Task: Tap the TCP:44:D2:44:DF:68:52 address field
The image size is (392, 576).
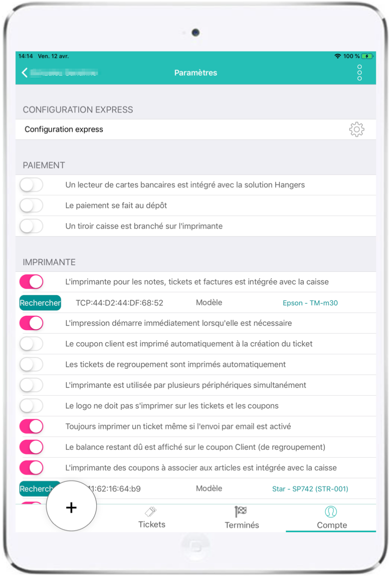Action: pos(120,303)
